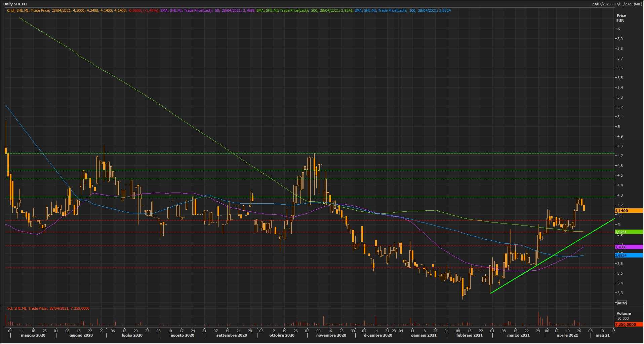Viewport: 644px width, 344px height.
Task: Click the date range 29/04/2020 - 17/05/2021 label
Action: point(617,4)
